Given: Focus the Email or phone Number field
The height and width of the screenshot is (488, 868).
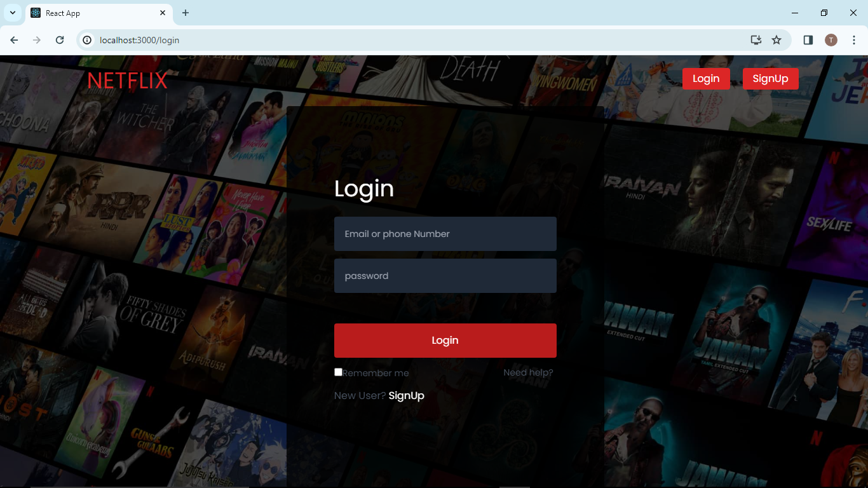Looking at the screenshot, I should 445,234.
